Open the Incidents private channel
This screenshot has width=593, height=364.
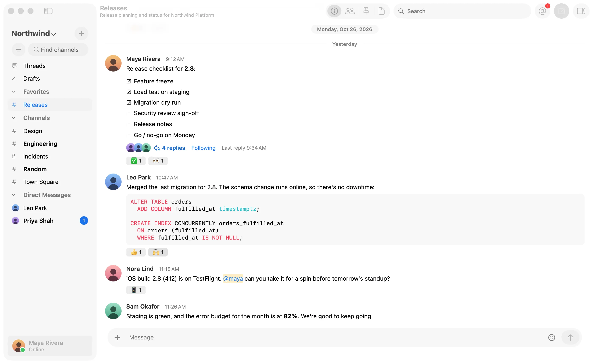click(x=50, y=156)
